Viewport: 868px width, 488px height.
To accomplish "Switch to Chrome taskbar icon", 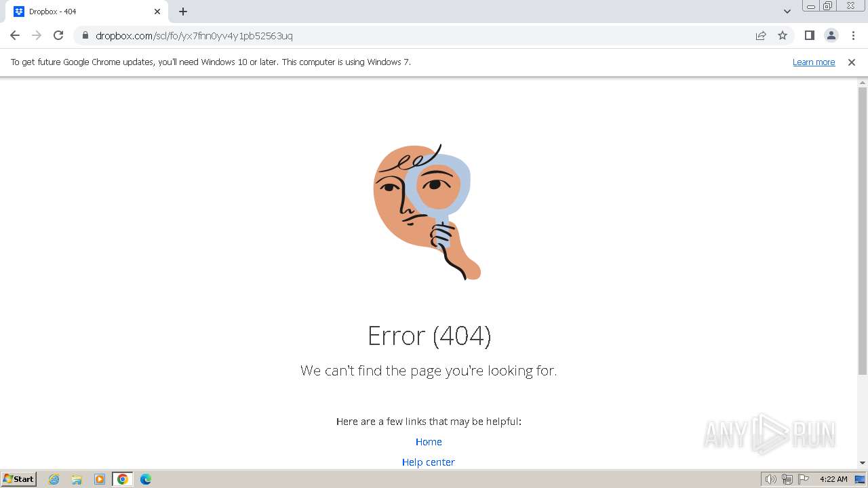I will point(123,479).
